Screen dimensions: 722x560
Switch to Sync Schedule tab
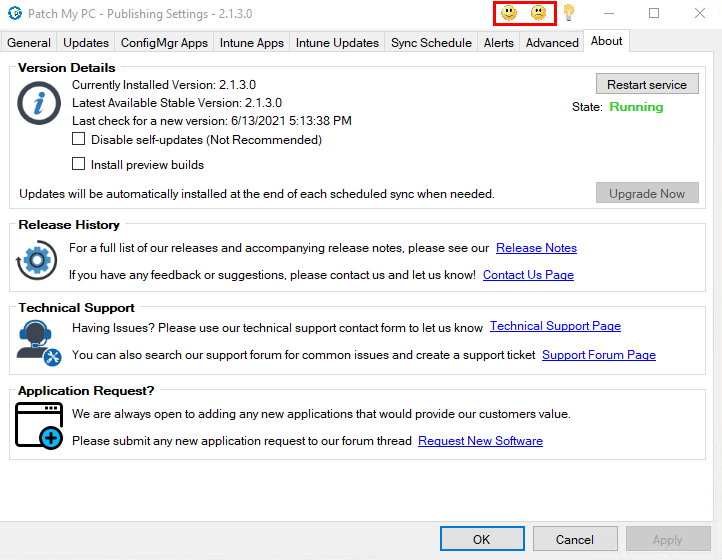point(431,42)
